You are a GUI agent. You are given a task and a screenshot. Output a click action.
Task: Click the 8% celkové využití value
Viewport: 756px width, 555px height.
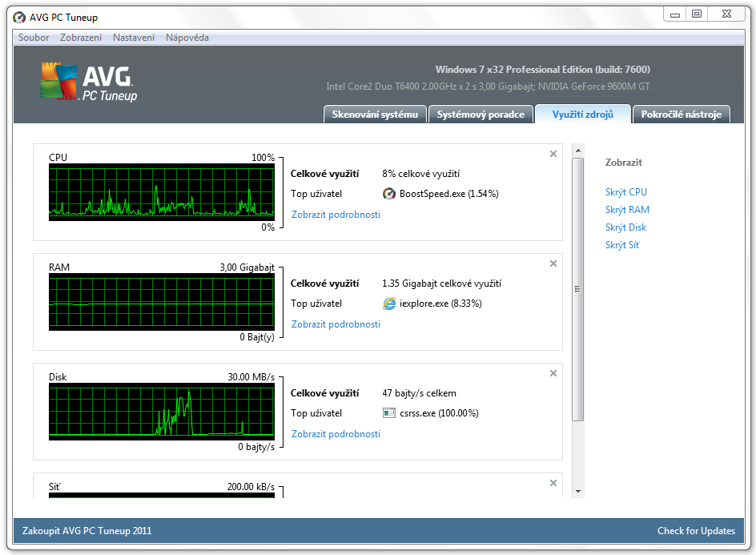coord(421,174)
